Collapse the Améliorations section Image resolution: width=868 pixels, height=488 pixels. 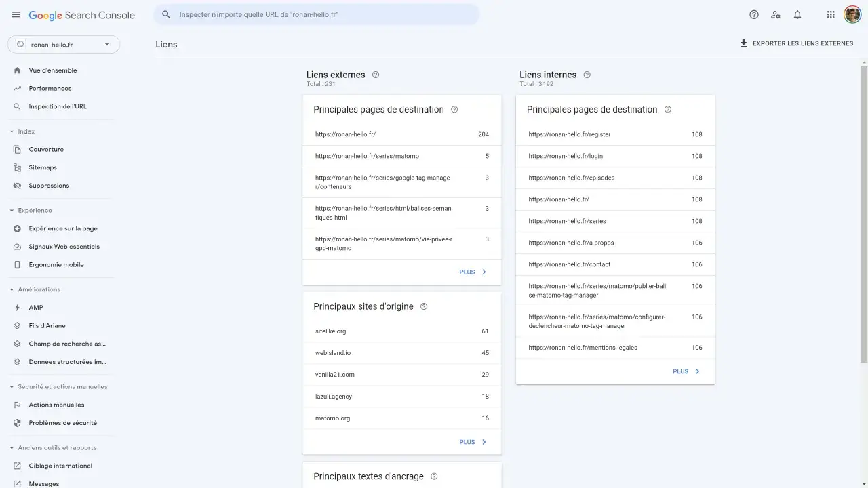[12, 289]
